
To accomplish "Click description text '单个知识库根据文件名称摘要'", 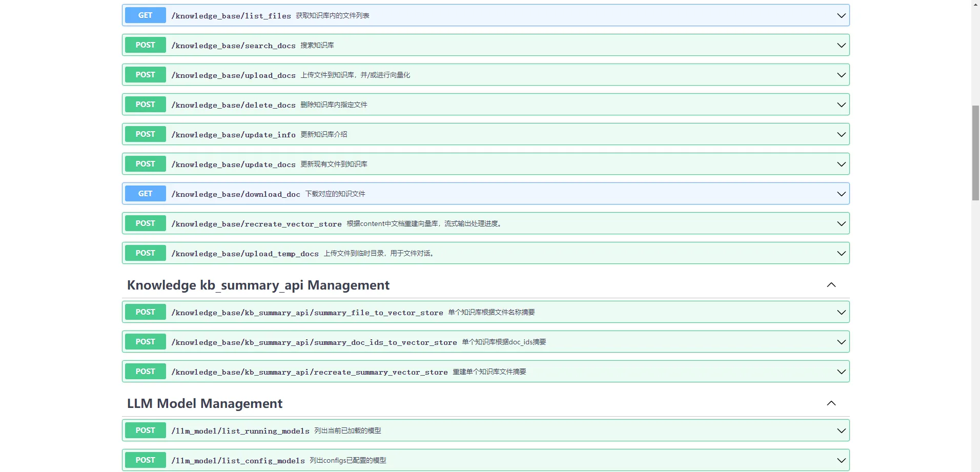I will tap(492, 312).
